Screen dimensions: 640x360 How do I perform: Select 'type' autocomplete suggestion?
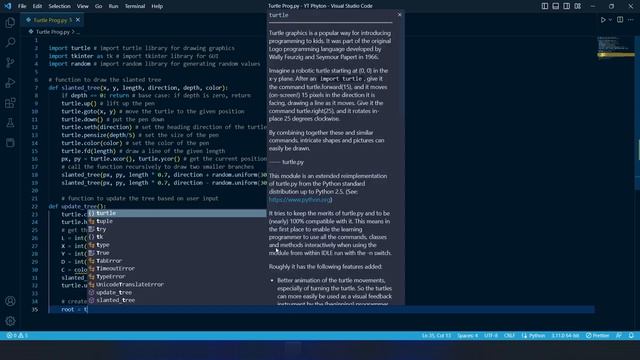[177, 245]
